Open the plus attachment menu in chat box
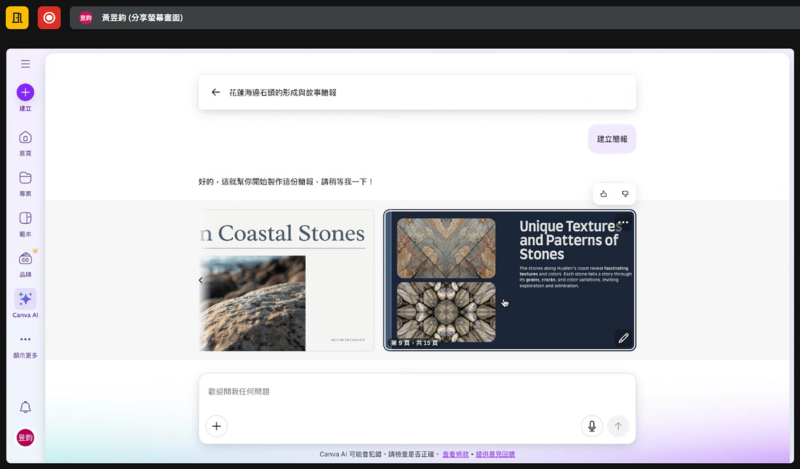Image resolution: width=800 pixels, height=469 pixels. click(x=217, y=426)
